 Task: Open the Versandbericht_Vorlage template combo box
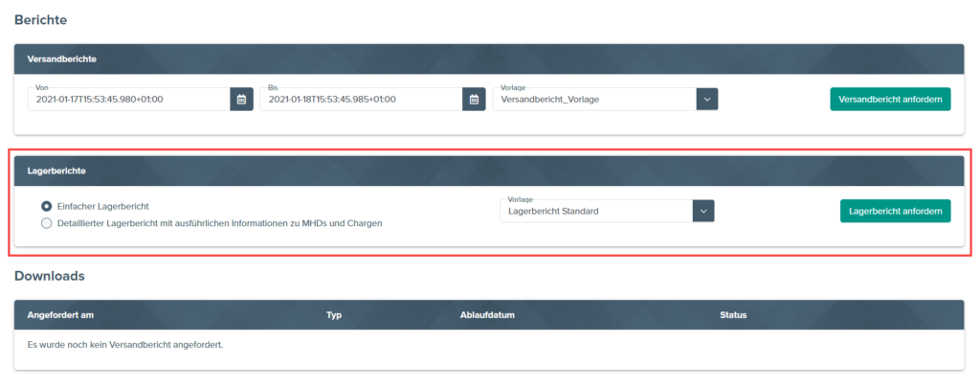(593, 99)
